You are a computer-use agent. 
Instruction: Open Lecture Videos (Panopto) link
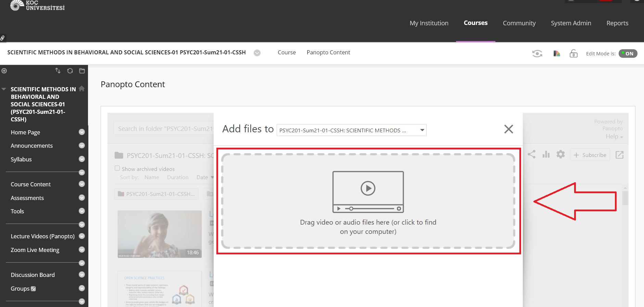42,236
